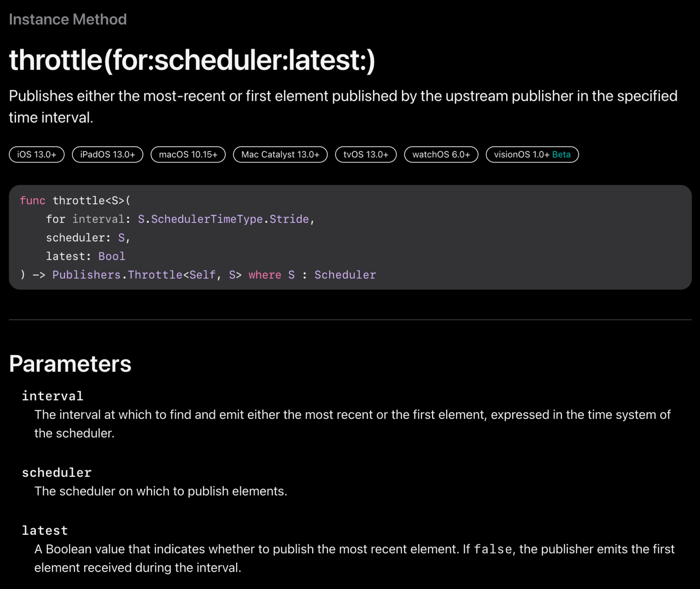Image resolution: width=700 pixels, height=589 pixels.
Task: Open the Throttle type link in declaration
Action: (155, 275)
